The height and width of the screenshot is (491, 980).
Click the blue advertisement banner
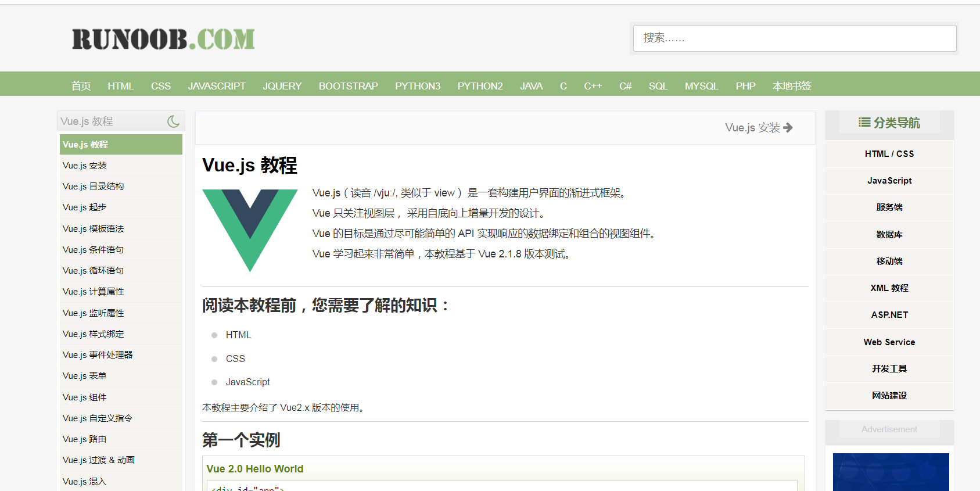891,472
